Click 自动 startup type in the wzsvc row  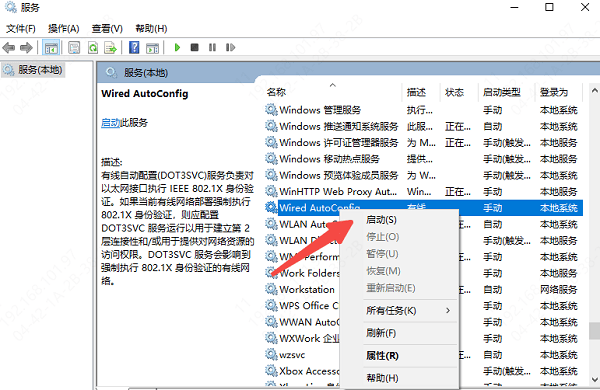pyautogui.click(x=492, y=355)
